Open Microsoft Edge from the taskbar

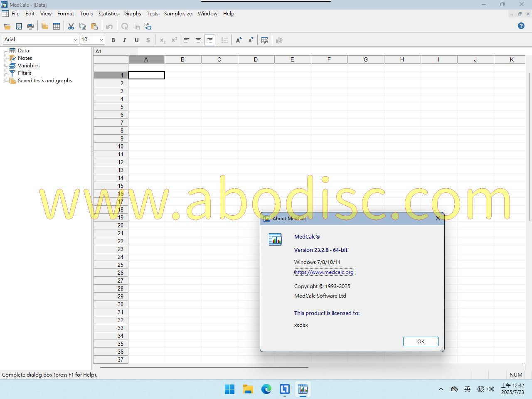click(266, 389)
